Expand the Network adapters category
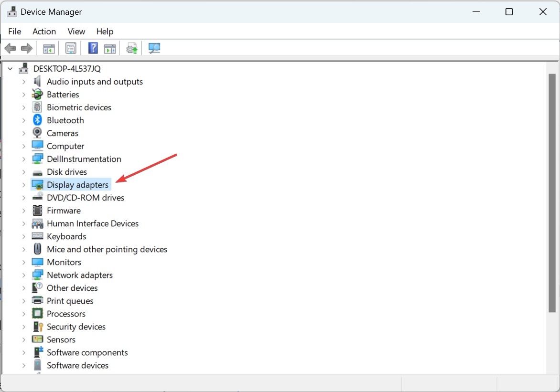The height and width of the screenshot is (392, 560). pos(23,275)
